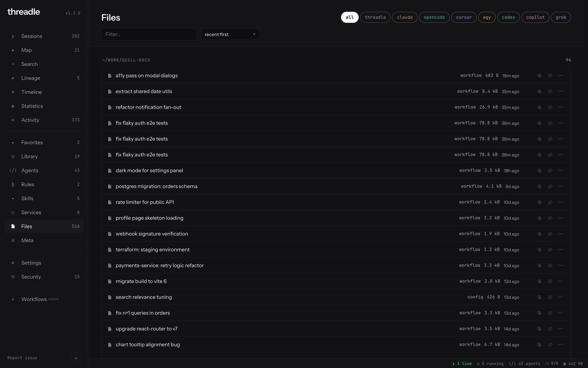Click the Filter... input field
Screen dimensions: 588x368
coord(149,34)
